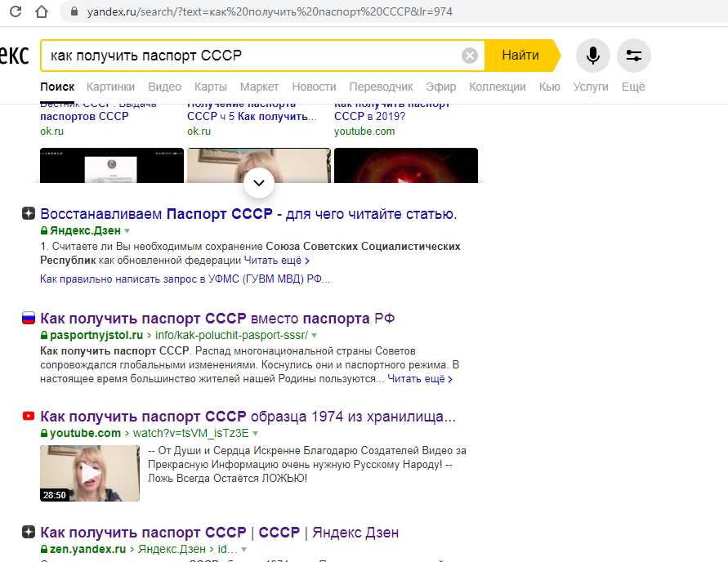
Task: Switch to the Карты tab
Action: [x=210, y=87]
